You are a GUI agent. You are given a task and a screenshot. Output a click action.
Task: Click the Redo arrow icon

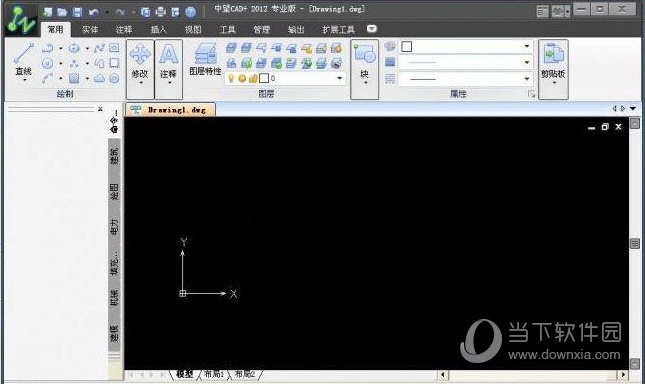pos(120,12)
